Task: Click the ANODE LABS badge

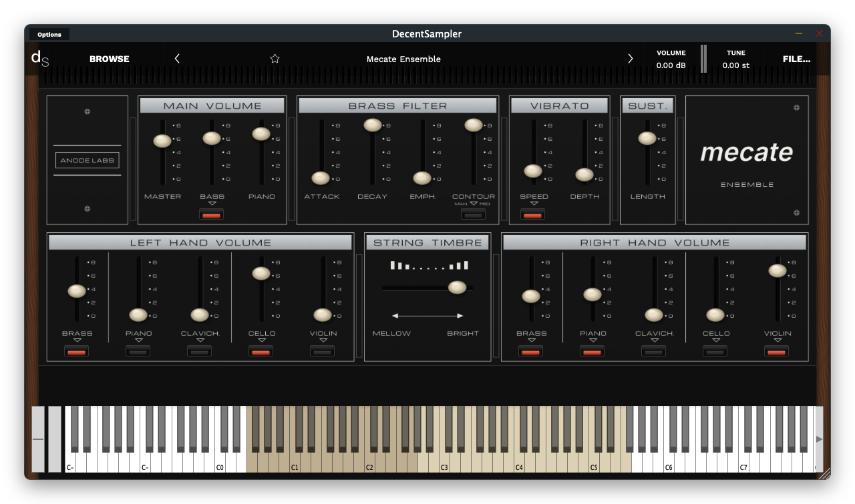Action: point(88,160)
